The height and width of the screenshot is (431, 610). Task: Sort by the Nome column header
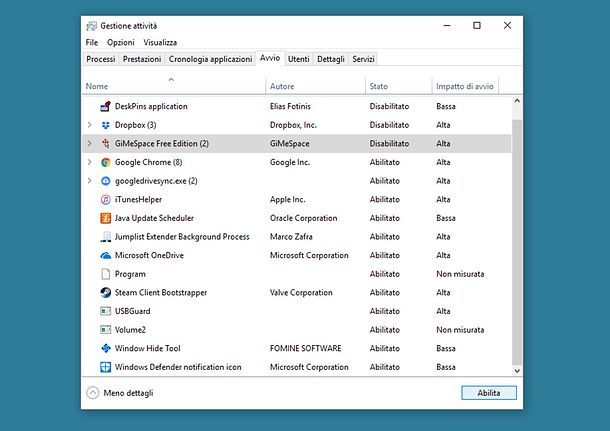(174, 86)
